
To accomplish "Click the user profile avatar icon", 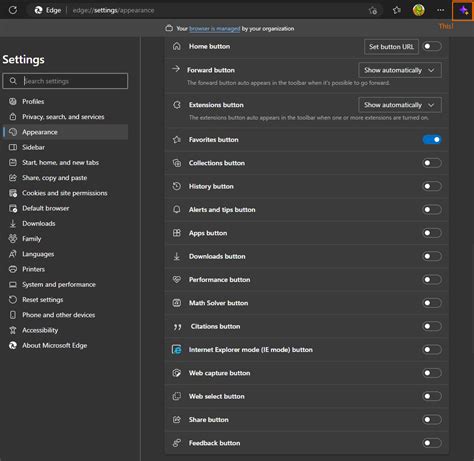I will pos(419,10).
